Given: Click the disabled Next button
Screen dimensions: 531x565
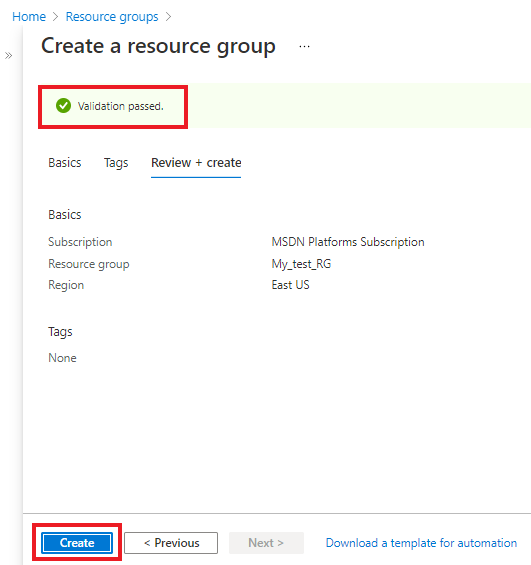Looking at the screenshot, I should tap(266, 543).
